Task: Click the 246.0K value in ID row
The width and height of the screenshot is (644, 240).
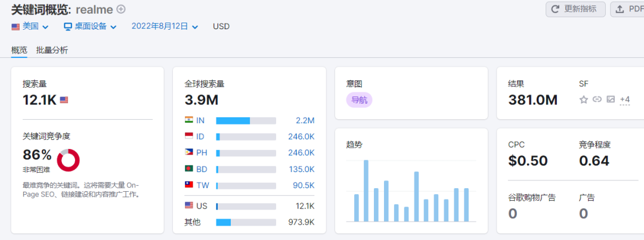Action: (x=301, y=136)
